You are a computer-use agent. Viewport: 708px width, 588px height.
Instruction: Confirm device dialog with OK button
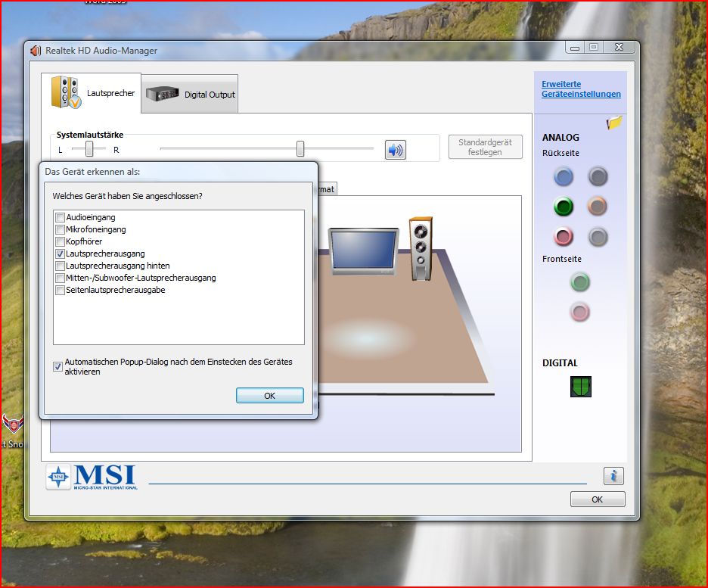point(269,396)
